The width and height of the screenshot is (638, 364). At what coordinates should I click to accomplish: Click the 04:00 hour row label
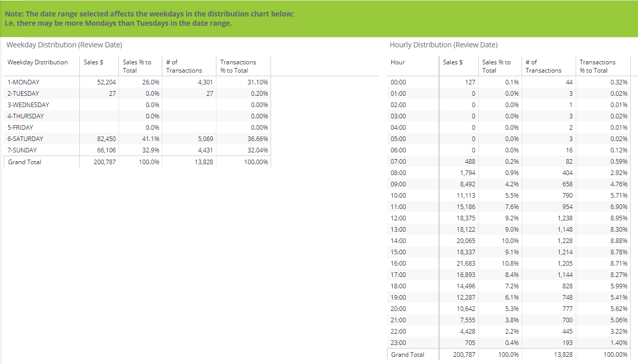click(398, 128)
